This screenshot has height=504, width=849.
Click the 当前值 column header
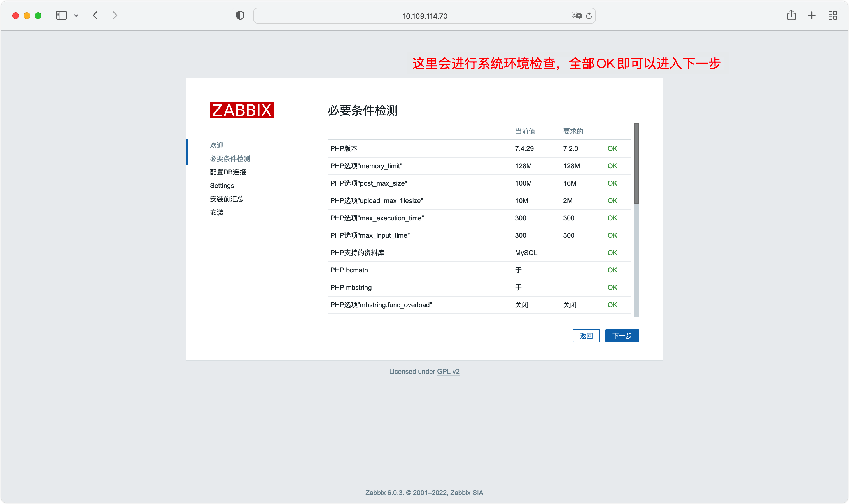pyautogui.click(x=525, y=131)
